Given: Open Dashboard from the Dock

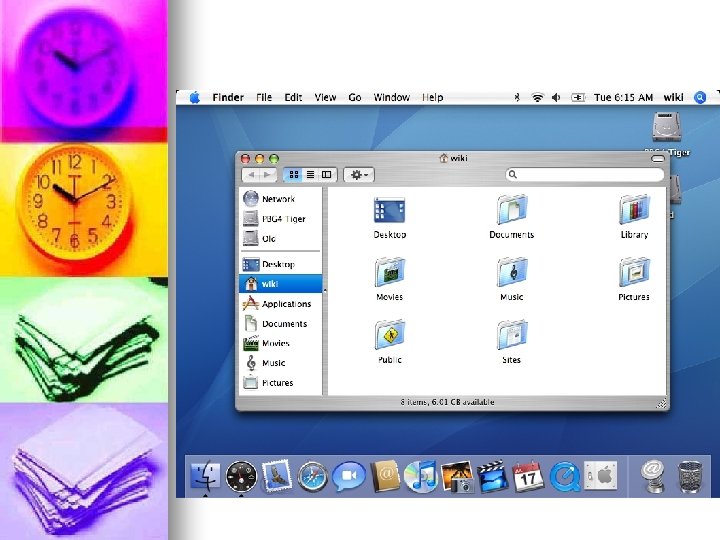Looking at the screenshot, I should (x=241, y=476).
